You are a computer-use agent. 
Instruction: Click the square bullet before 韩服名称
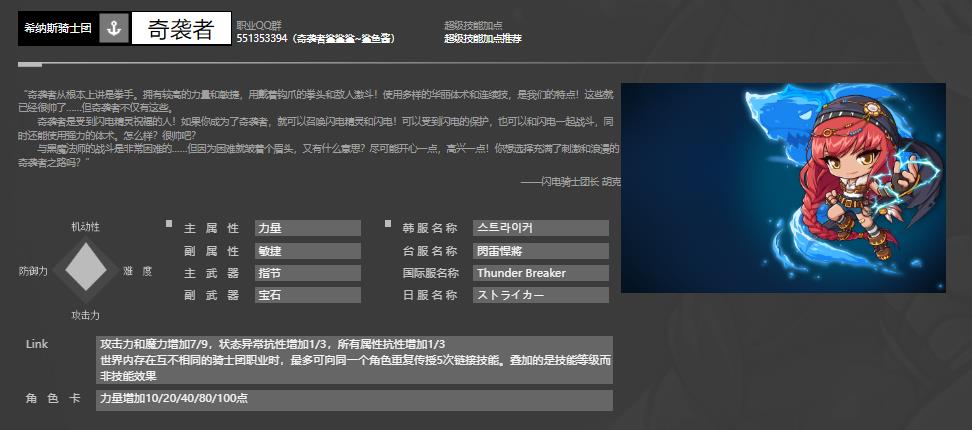coord(388,224)
